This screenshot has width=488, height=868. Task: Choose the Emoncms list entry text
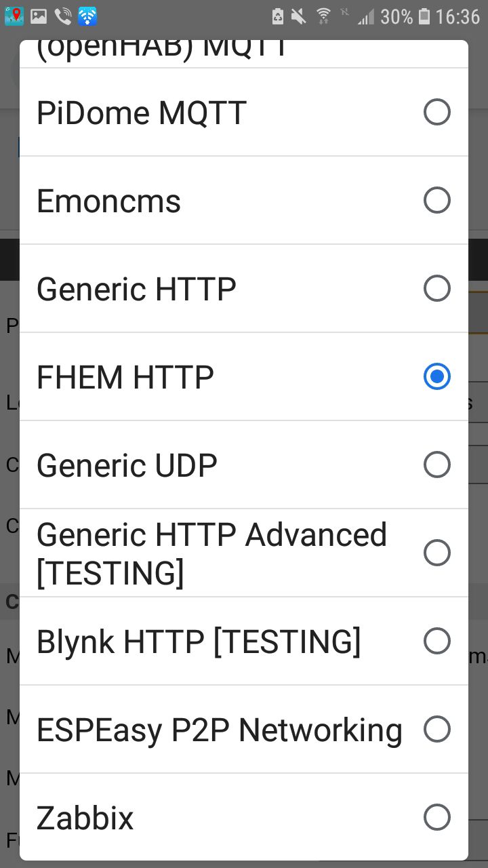108,201
